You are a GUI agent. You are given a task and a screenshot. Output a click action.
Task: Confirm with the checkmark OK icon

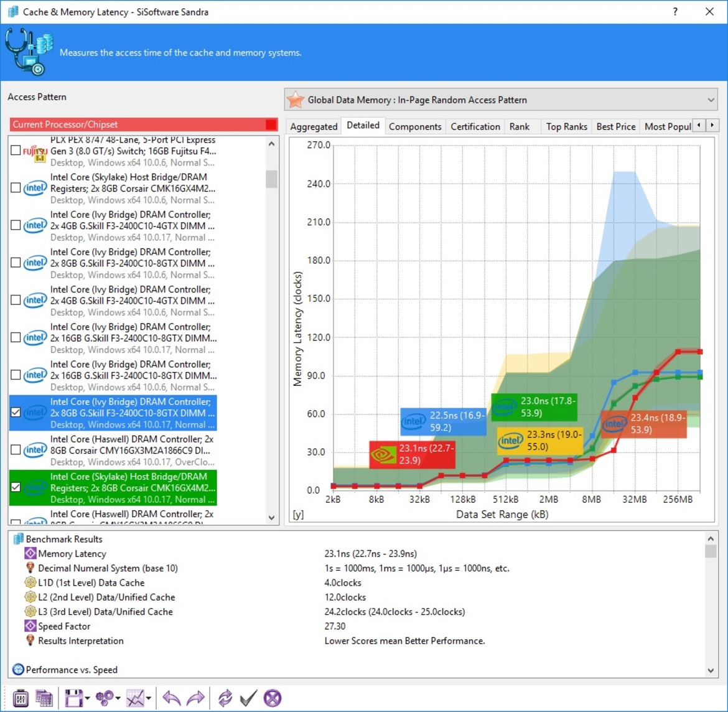pyautogui.click(x=248, y=698)
